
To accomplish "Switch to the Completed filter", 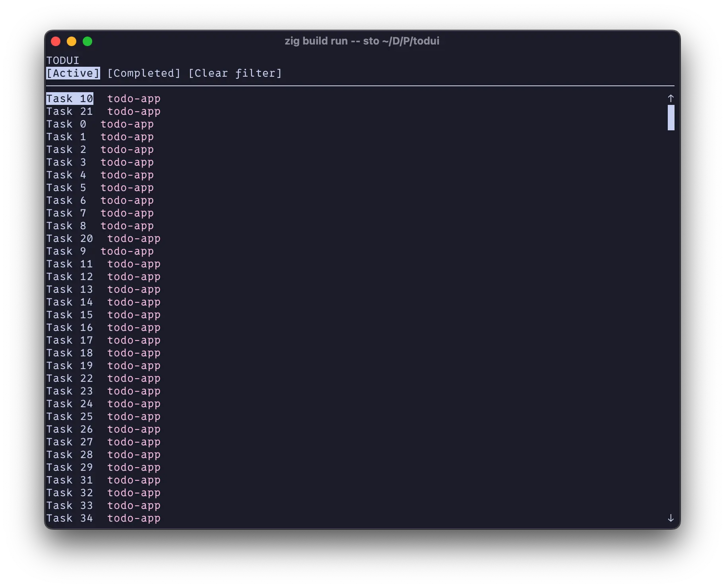I will pyautogui.click(x=143, y=73).
